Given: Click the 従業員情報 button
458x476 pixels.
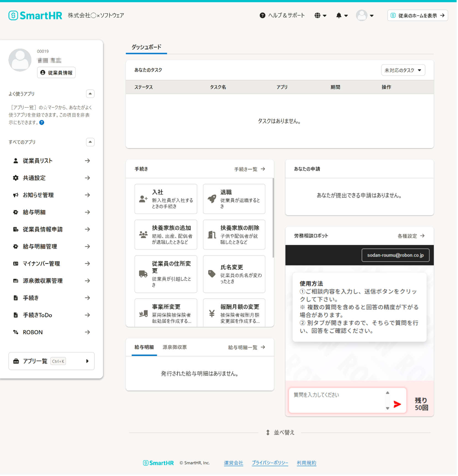Looking at the screenshot, I should click(x=57, y=73).
